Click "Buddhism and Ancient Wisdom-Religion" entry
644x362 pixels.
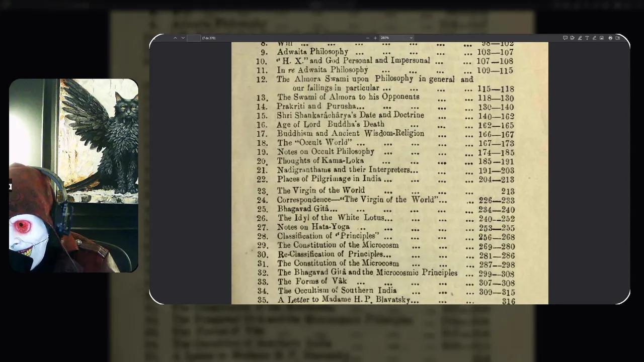350,134
